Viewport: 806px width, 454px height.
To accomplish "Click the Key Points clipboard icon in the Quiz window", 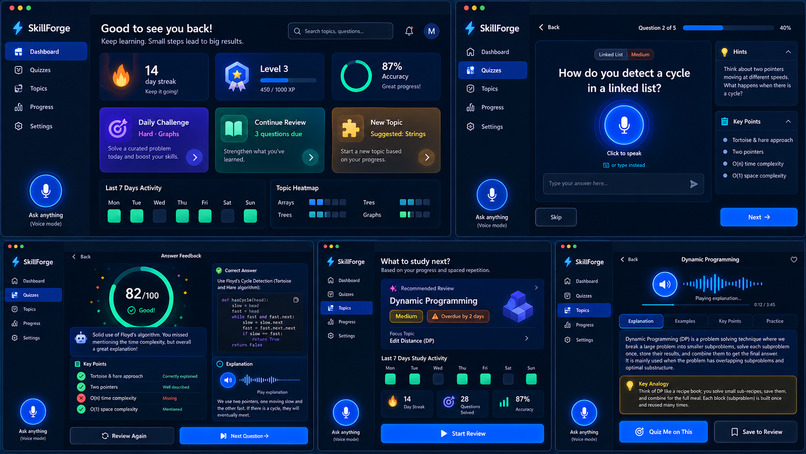I will (724, 122).
